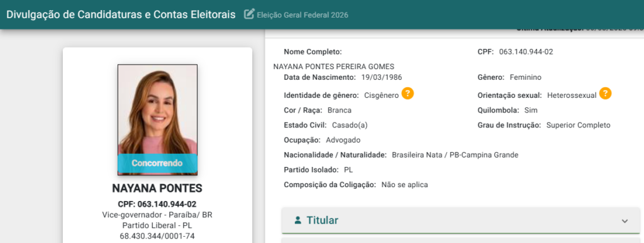Click the CNPJ number 68.430.344/0001-74
Screen dimensions: 644x243
pos(157,236)
